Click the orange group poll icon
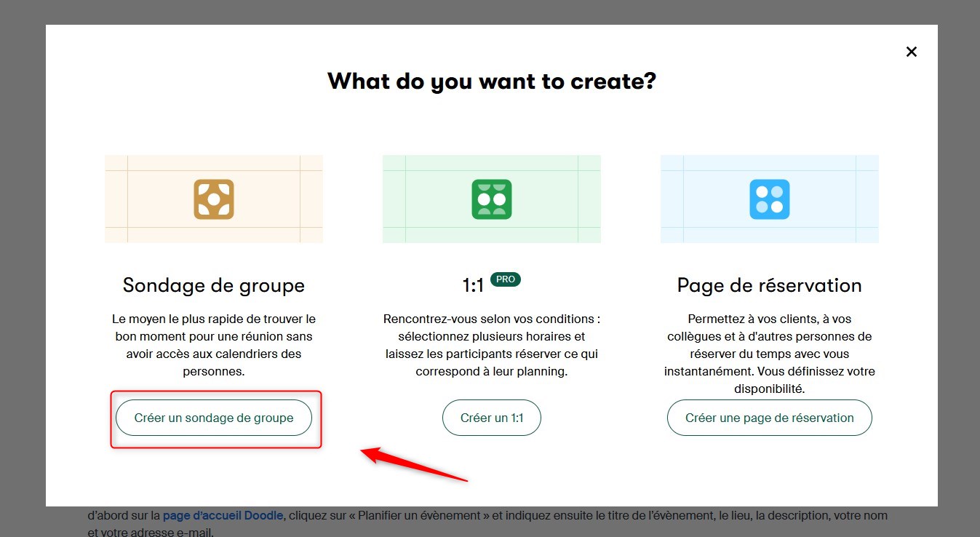The image size is (980, 537). pyautogui.click(x=214, y=199)
